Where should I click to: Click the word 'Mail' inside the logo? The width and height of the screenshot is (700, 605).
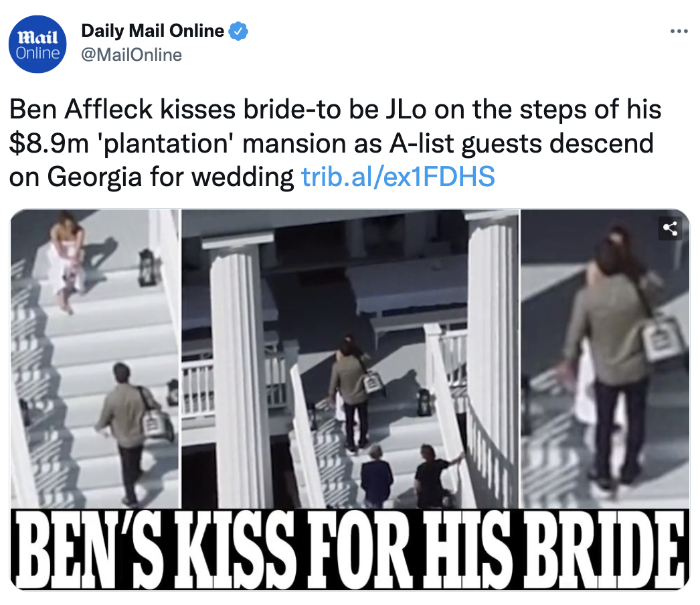37,37
